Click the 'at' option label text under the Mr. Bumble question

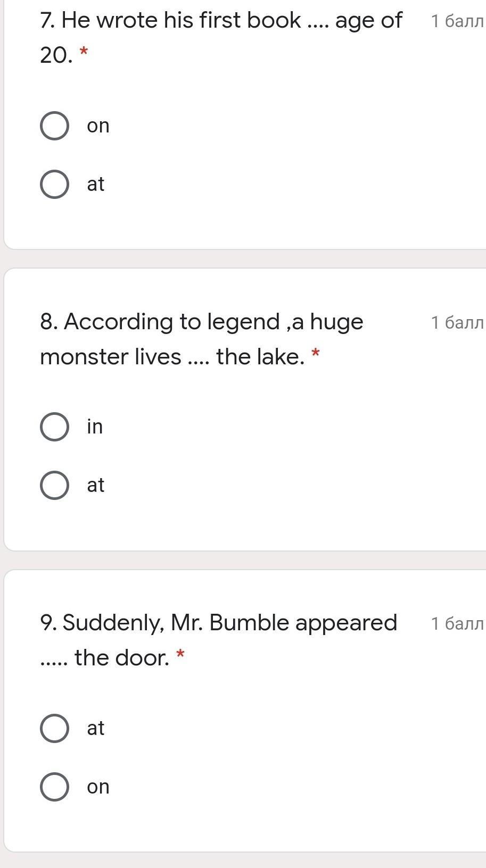click(96, 728)
